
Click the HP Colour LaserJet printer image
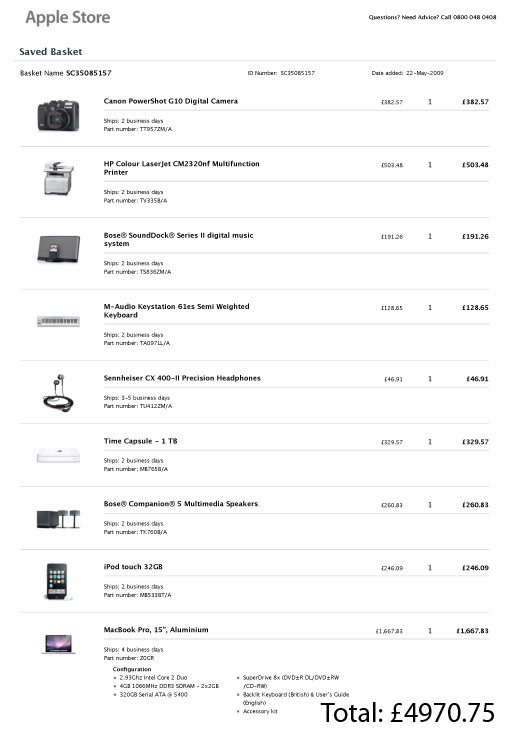point(59,178)
